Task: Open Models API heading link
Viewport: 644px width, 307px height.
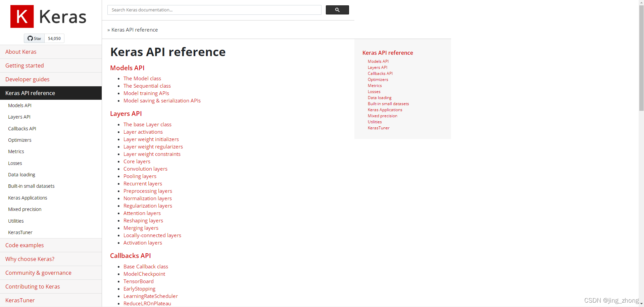Action: [x=127, y=68]
